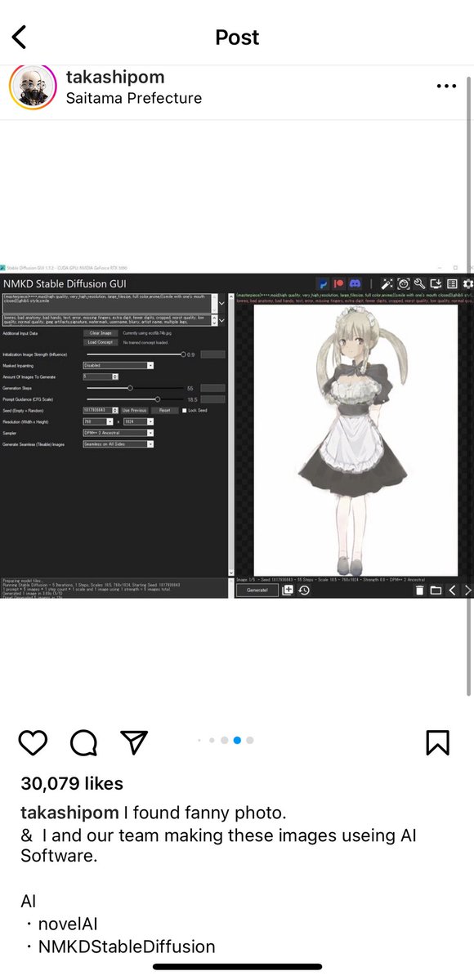Adjust the Generation Steps slider
This screenshot has height=980, width=474.
coord(136,388)
